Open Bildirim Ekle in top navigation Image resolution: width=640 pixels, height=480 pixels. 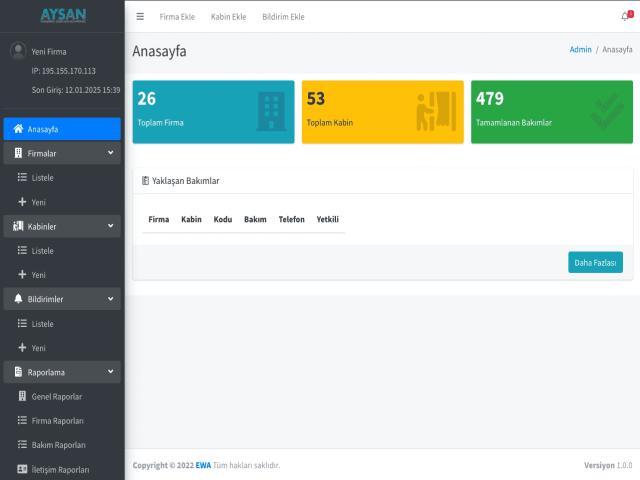[283, 16]
